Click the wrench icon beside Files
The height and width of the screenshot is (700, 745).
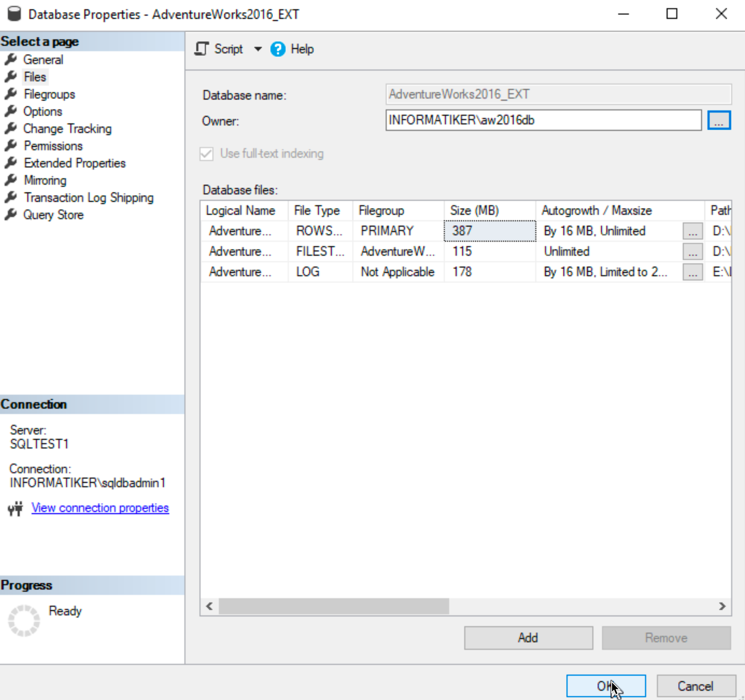[x=11, y=77]
